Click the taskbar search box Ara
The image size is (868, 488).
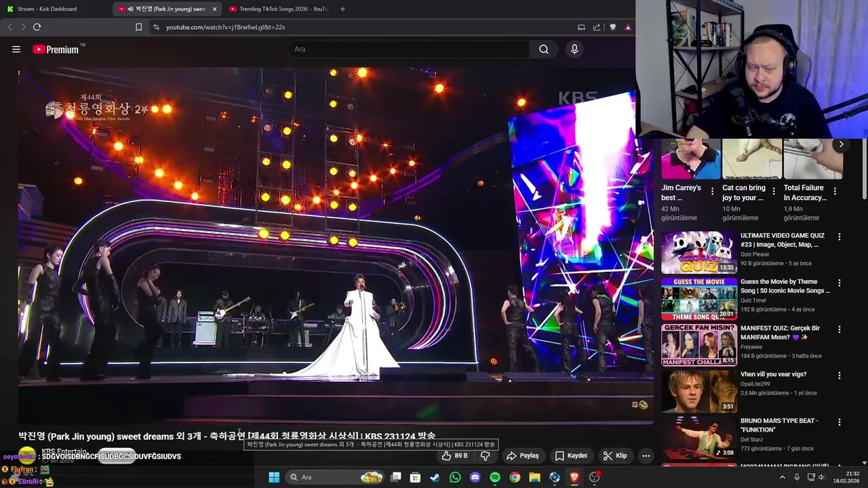[x=335, y=477]
